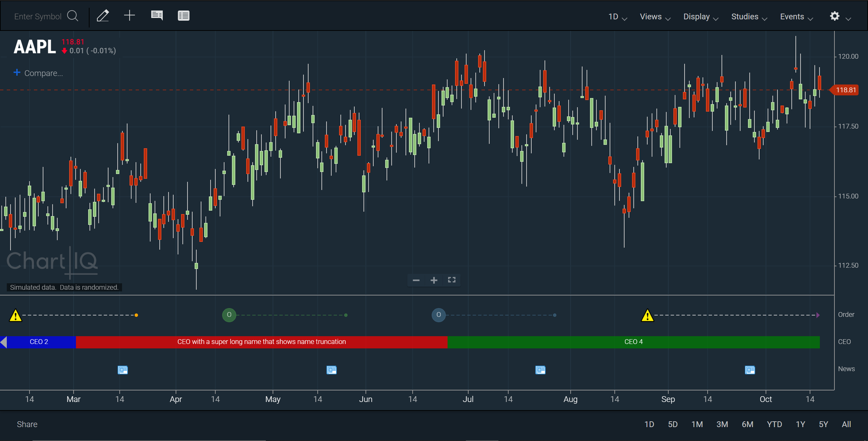
Task: Click the 120.00 price axis label
Action: coord(848,56)
